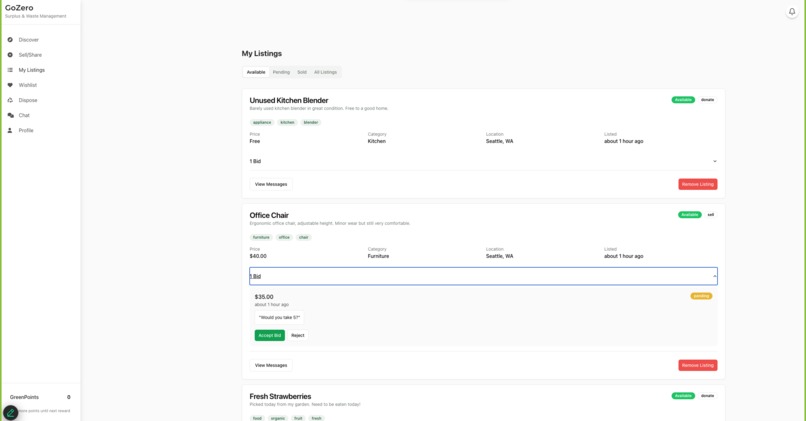Click Office Chair "1 Bid" label
This screenshot has width=806, height=421.
pyautogui.click(x=255, y=276)
